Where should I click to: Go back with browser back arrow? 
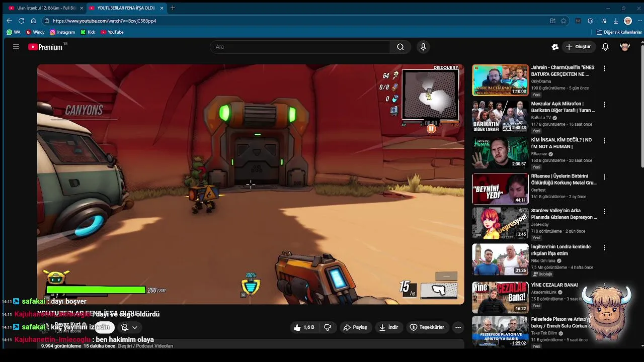point(9,21)
